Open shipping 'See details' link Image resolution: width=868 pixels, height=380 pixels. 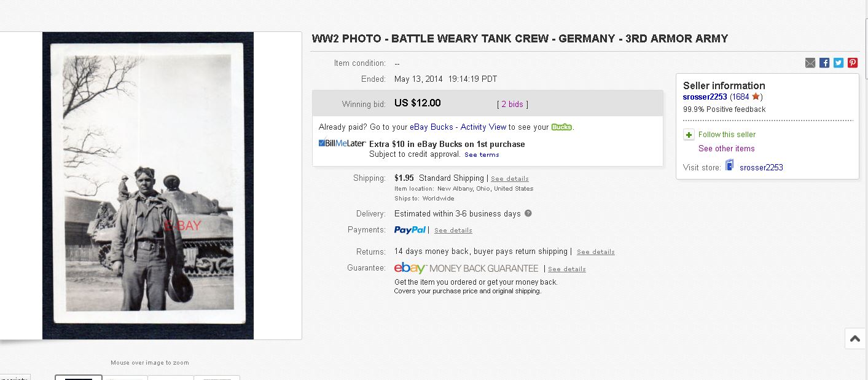(509, 179)
